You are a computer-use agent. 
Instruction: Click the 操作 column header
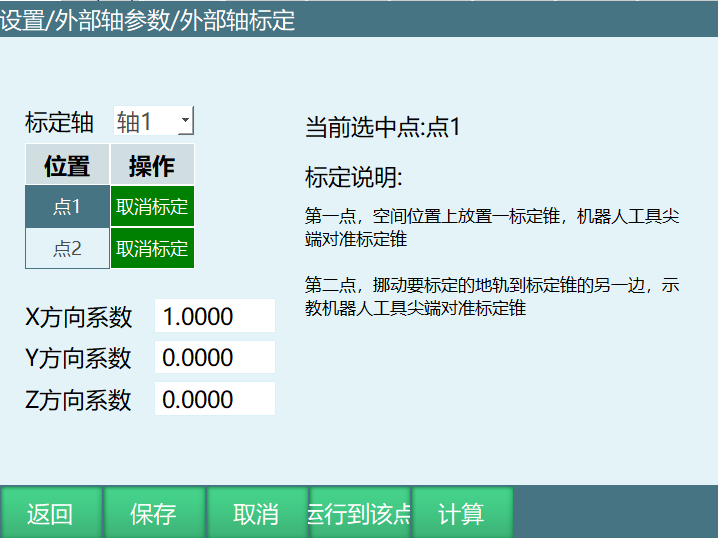[152, 165]
